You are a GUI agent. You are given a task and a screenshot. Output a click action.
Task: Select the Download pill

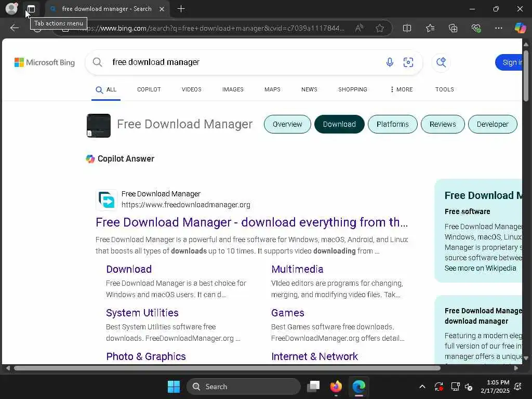click(x=339, y=124)
